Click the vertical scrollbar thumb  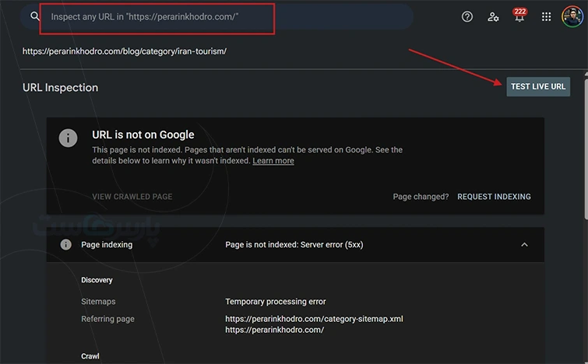coord(586,149)
